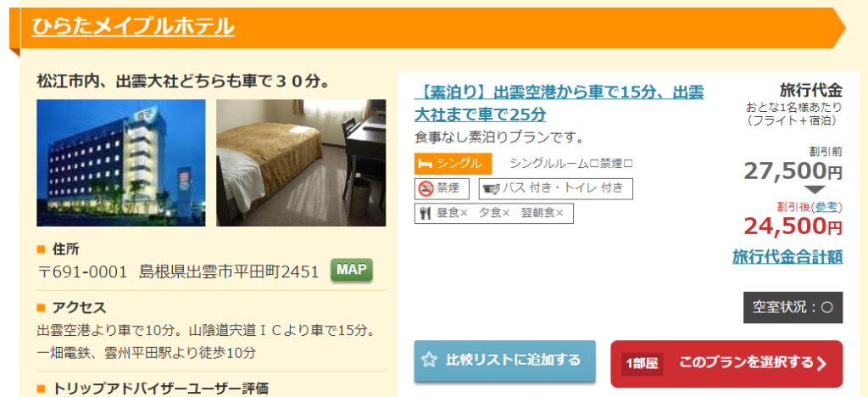Click the bath icon beside バス付き

click(491, 188)
